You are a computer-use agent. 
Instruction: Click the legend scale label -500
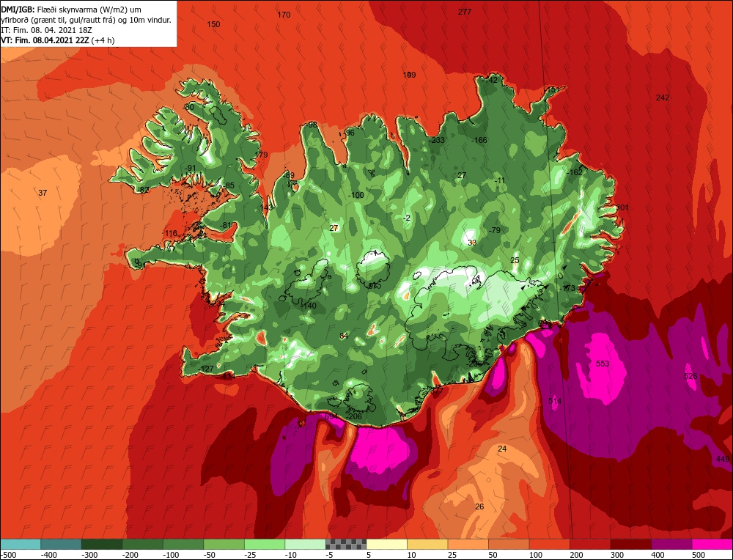(x=8, y=555)
